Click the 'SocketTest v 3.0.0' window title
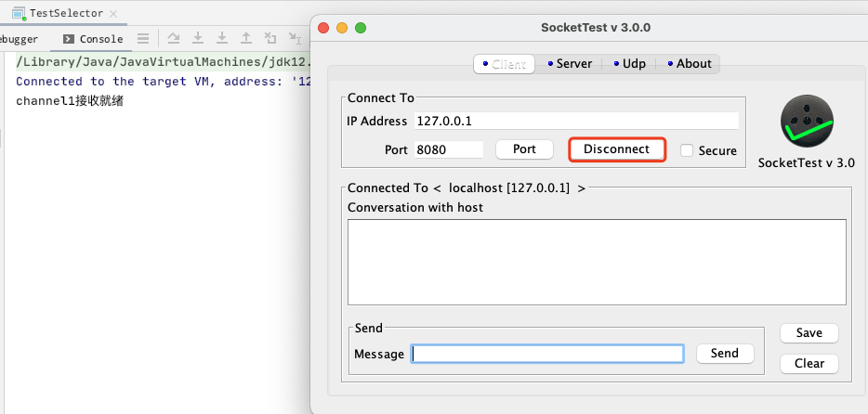Viewport: 868px width, 414px height. click(x=596, y=28)
